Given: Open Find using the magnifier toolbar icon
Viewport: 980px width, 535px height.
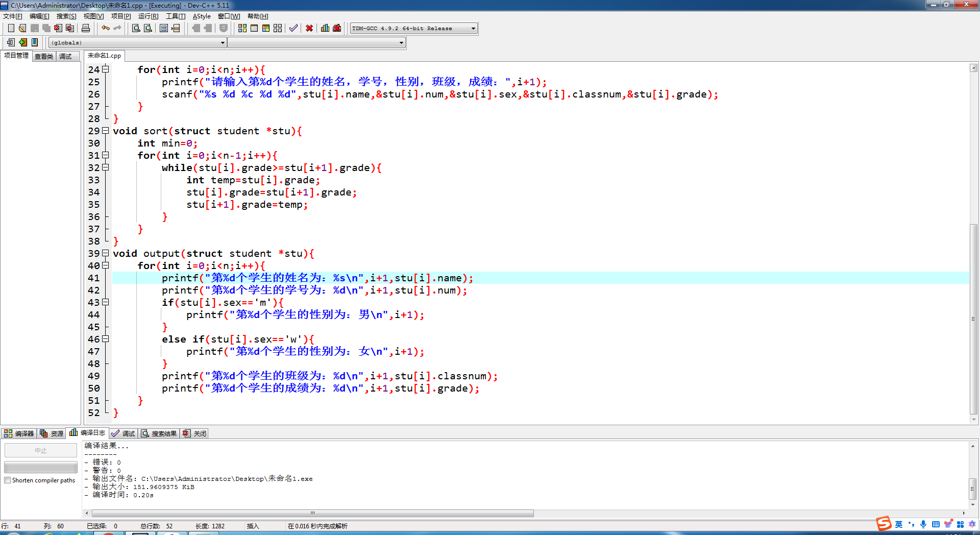Looking at the screenshot, I should click(x=136, y=28).
